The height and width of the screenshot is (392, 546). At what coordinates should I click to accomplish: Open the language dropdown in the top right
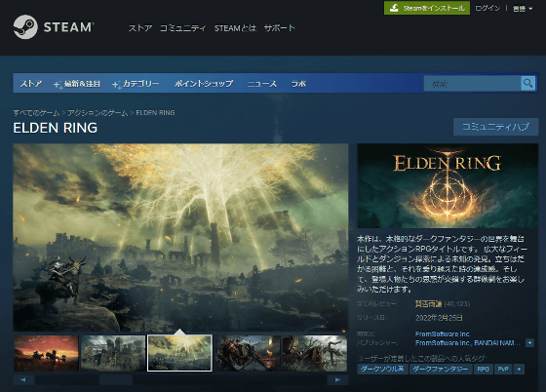point(523,9)
